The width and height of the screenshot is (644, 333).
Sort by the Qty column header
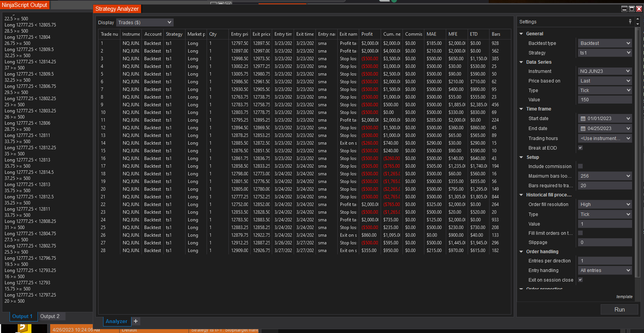[x=218, y=34]
